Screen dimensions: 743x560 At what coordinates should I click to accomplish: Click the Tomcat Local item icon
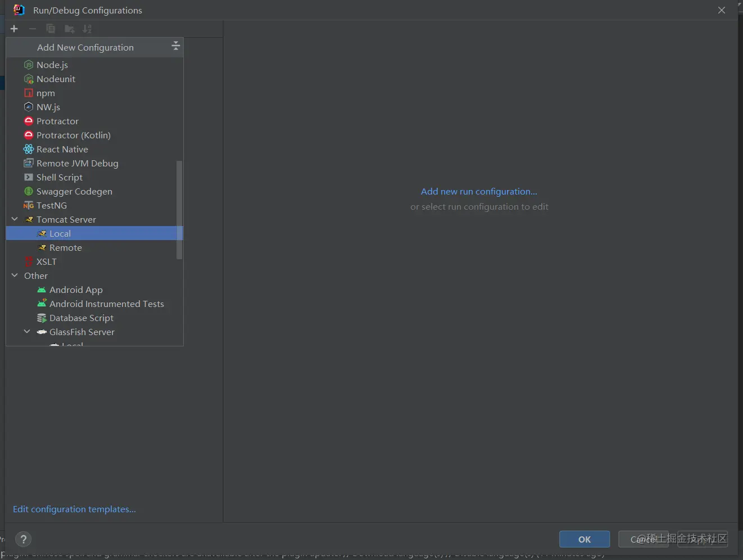point(42,233)
